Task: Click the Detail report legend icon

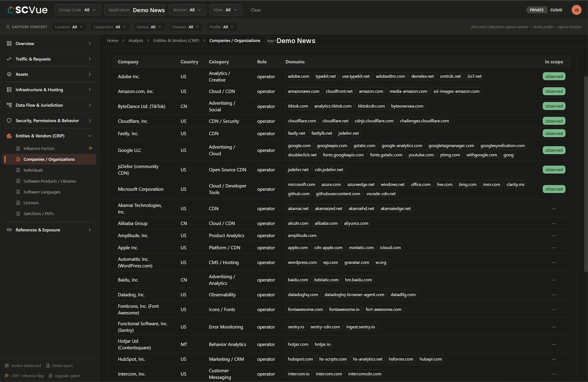Action: [48, 365]
